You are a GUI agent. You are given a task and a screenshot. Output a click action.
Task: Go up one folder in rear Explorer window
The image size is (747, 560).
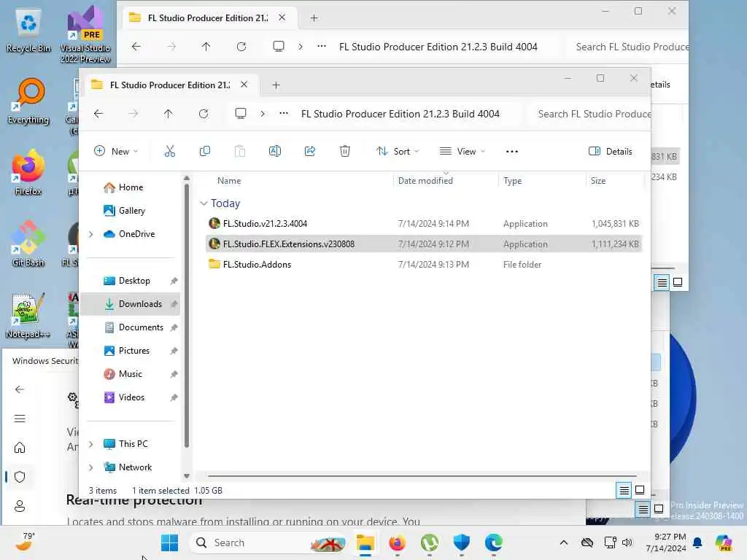(x=206, y=47)
